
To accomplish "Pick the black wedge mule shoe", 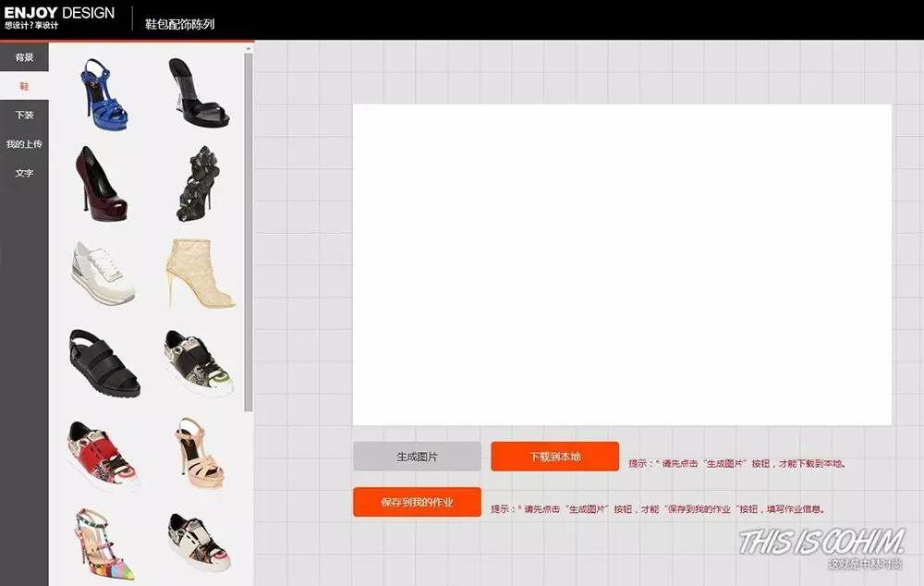I will click(x=198, y=94).
